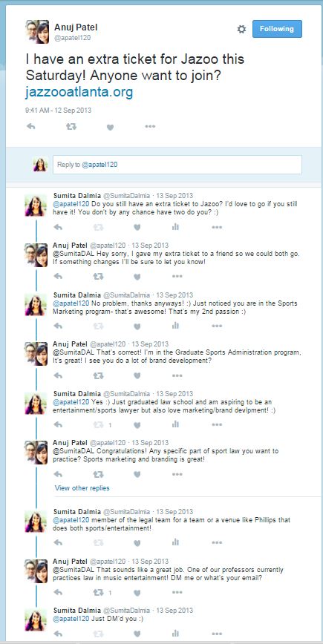Like Sumita's reply asking about extra ticket
Screen dimensions: 323x644
click(137, 227)
